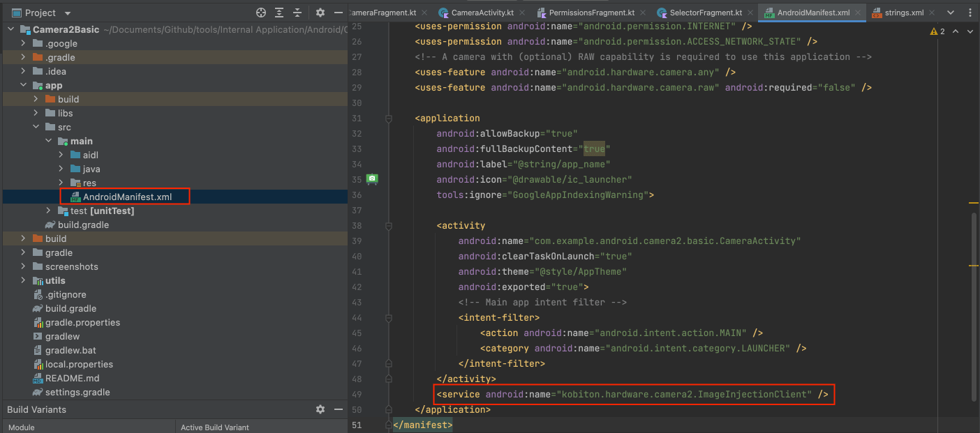Click the closing manifest tag

point(423,425)
